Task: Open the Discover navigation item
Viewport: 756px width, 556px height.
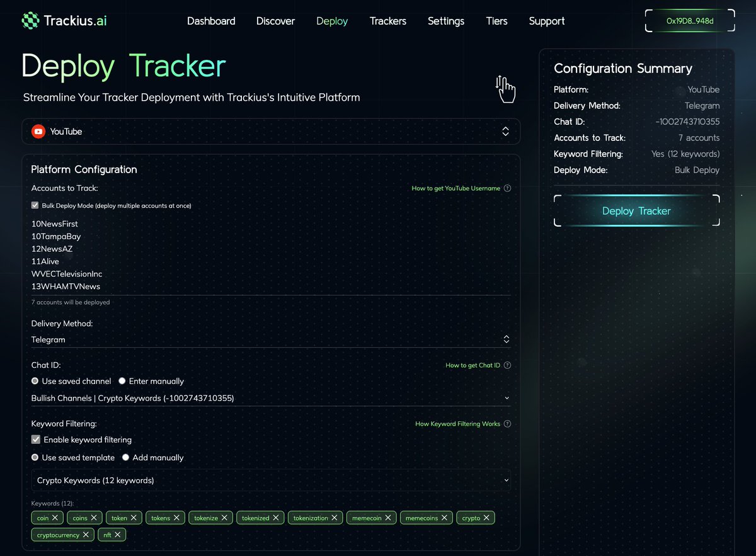Action: [x=275, y=21]
